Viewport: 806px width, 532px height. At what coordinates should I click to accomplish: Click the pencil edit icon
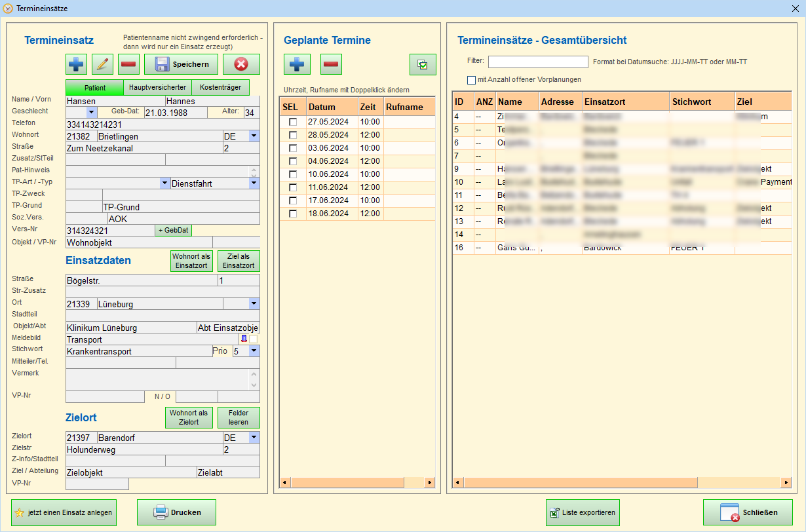pyautogui.click(x=102, y=64)
